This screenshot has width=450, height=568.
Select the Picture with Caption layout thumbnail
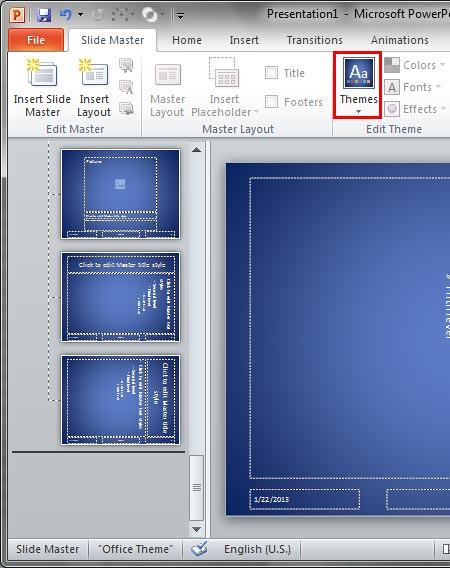click(x=120, y=194)
